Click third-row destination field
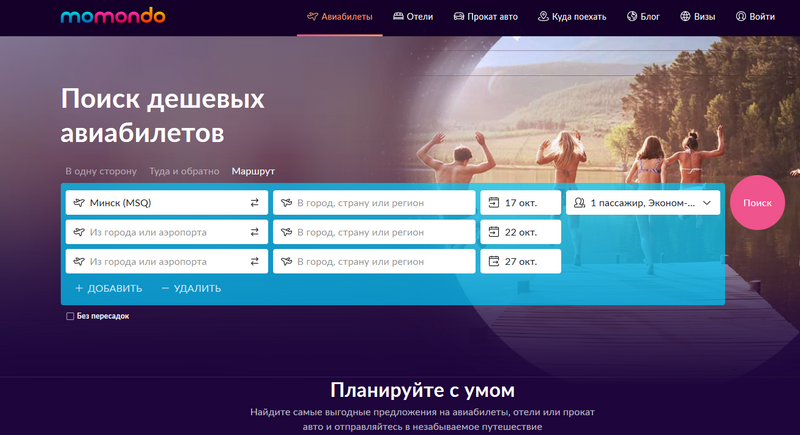Screen dimensions: 800x435 (x=374, y=261)
